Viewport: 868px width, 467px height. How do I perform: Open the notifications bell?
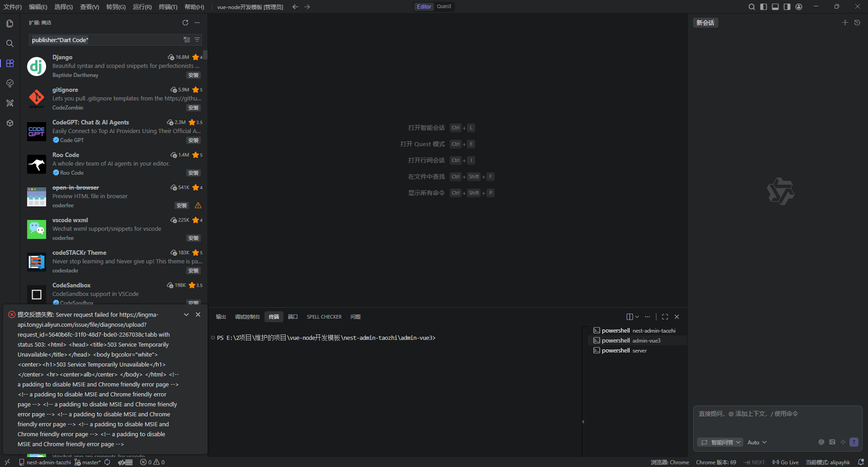861,462
